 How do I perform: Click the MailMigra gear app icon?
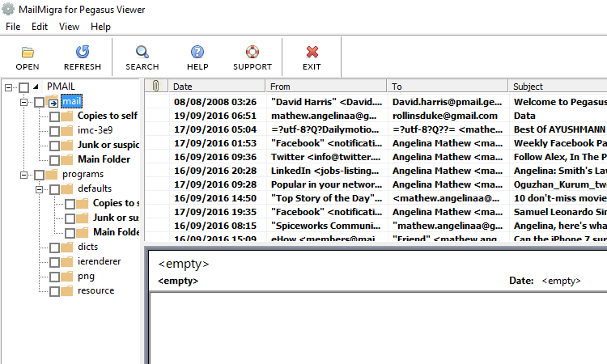coord(8,9)
